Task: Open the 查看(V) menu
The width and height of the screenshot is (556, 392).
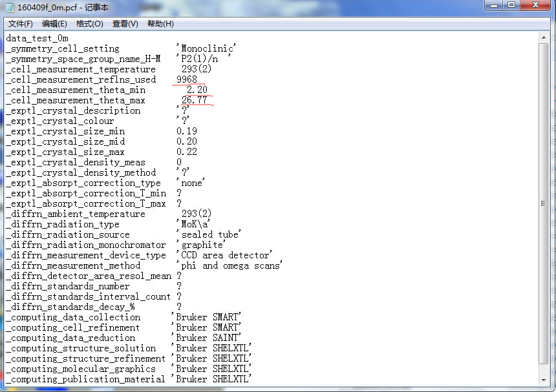Action: 125,24
